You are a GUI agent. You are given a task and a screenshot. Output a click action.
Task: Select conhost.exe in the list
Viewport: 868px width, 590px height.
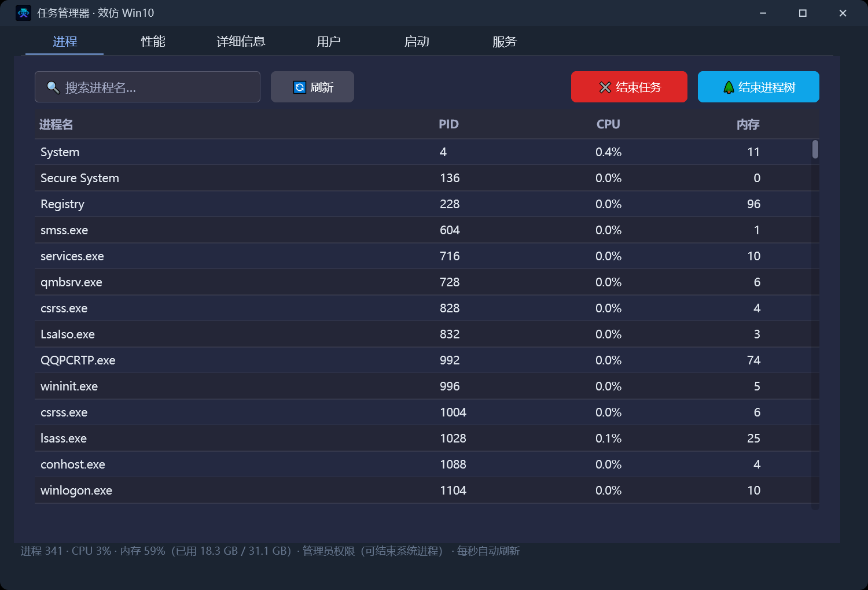pos(427,464)
